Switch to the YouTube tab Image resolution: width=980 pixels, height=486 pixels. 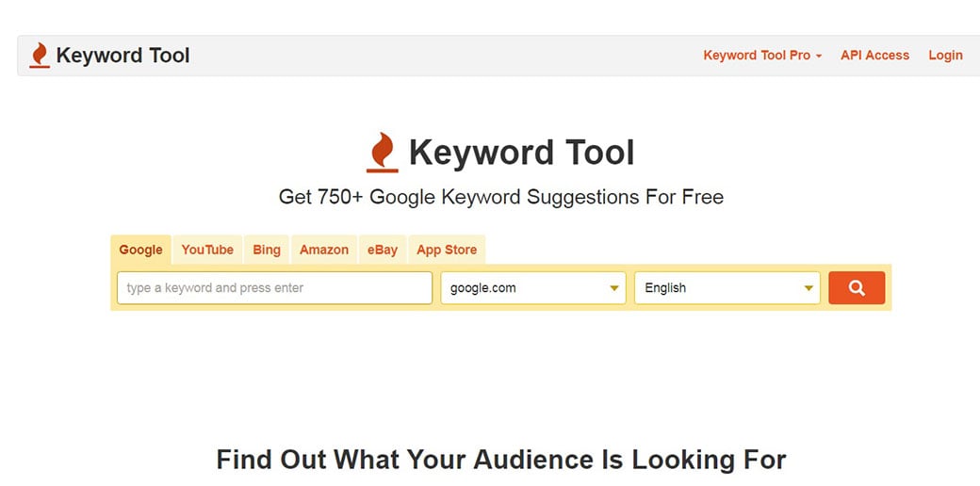[x=207, y=250]
